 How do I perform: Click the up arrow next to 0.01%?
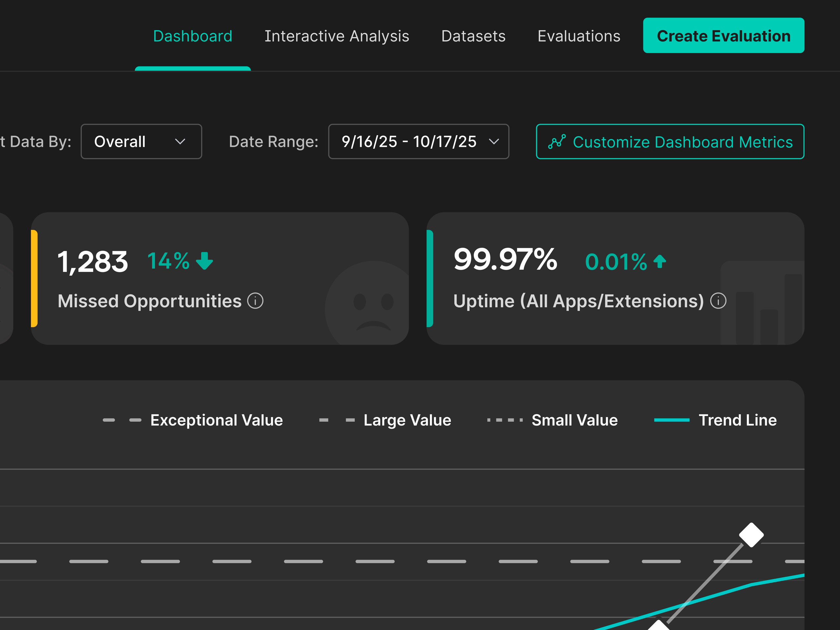click(660, 261)
